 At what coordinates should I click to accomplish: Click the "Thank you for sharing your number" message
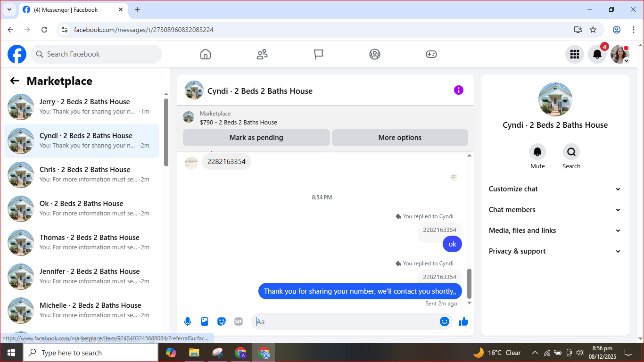360,291
